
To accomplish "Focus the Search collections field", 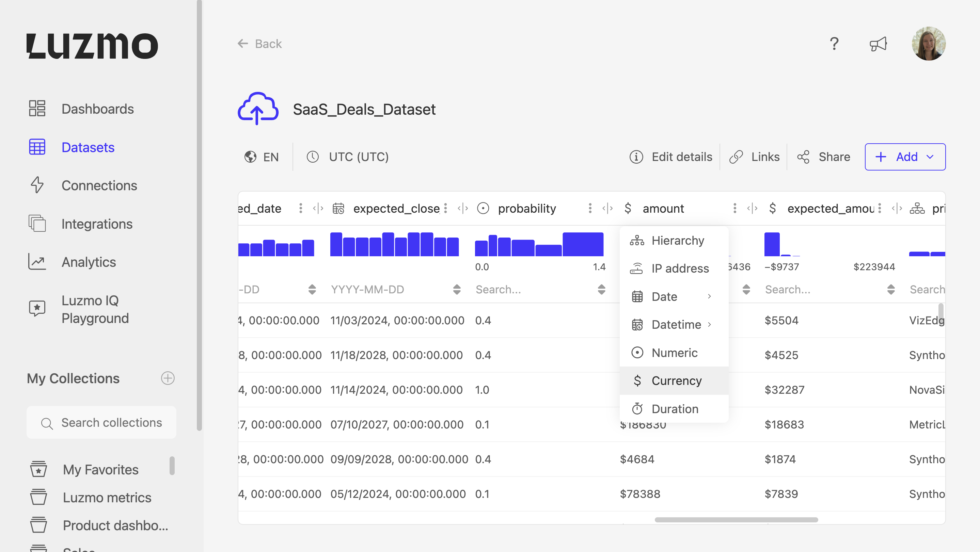I will [101, 423].
